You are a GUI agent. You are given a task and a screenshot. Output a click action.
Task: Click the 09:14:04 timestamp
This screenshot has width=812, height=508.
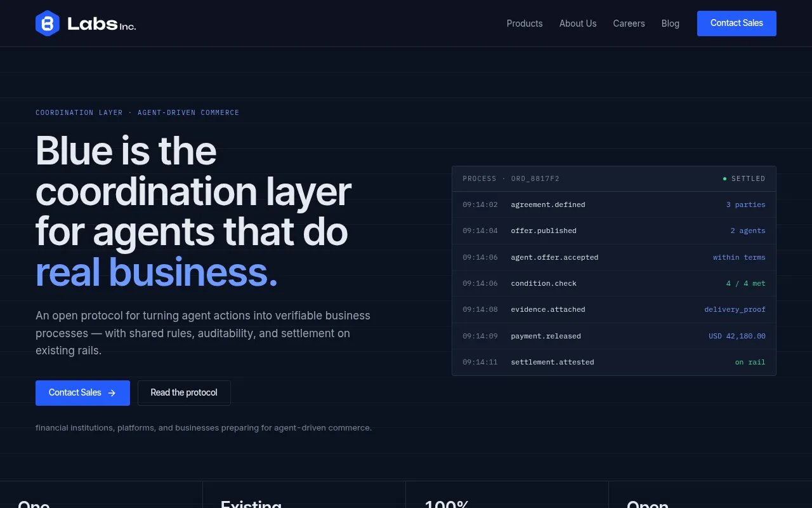[480, 231]
